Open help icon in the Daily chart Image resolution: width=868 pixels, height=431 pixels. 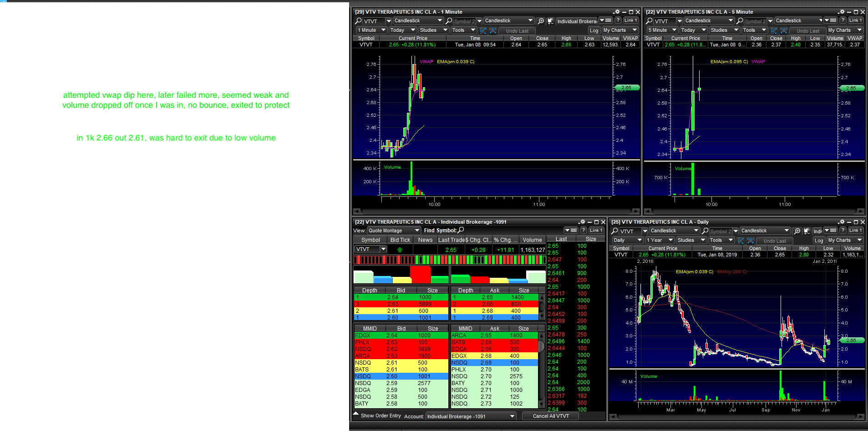point(843,231)
